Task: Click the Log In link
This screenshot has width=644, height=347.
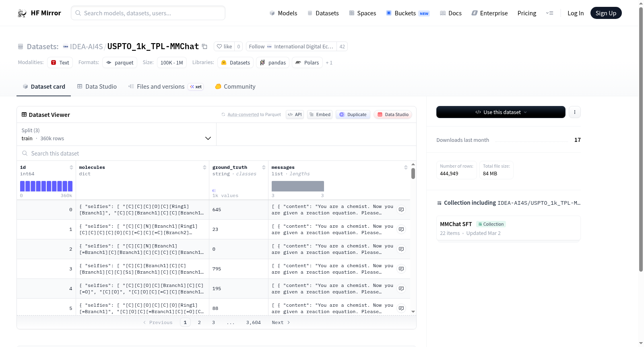Action: coord(576,13)
